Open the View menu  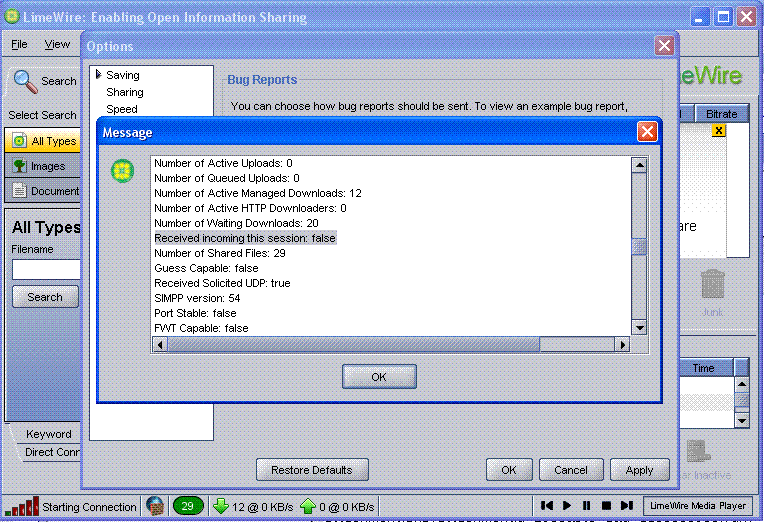[x=57, y=45]
